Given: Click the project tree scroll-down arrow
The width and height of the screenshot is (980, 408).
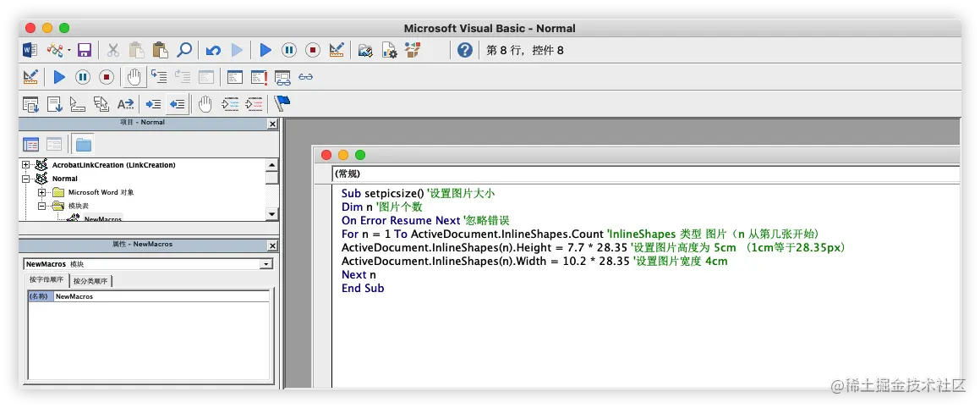Looking at the screenshot, I should pos(272,214).
